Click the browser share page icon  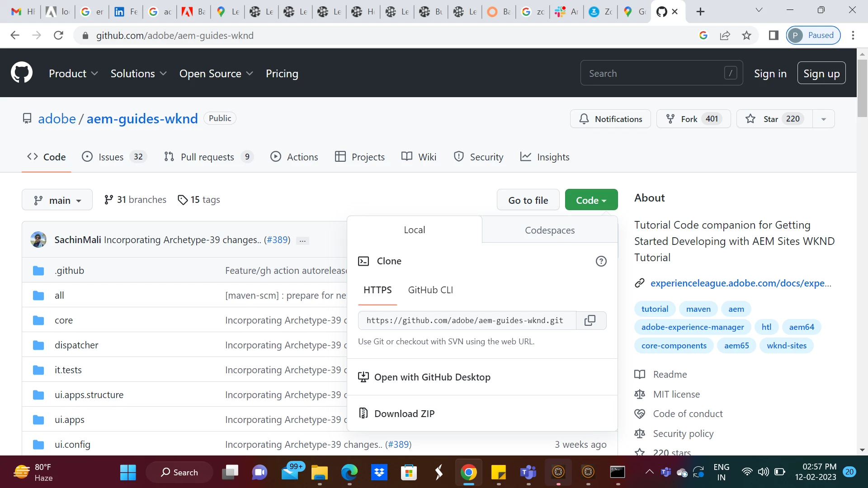[725, 35]
